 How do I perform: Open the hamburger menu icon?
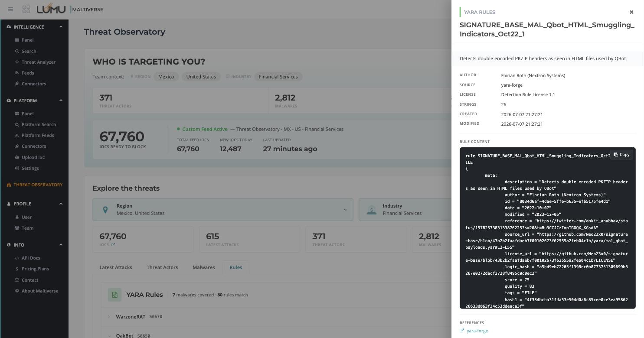coord(10,9)
